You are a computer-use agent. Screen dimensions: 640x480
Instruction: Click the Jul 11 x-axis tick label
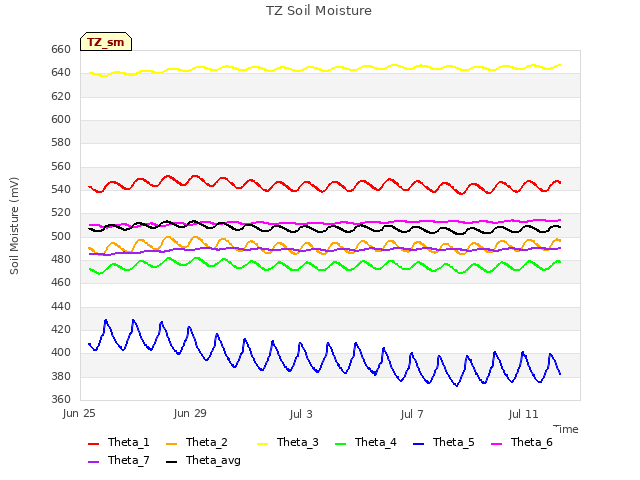tap(524, 414)
